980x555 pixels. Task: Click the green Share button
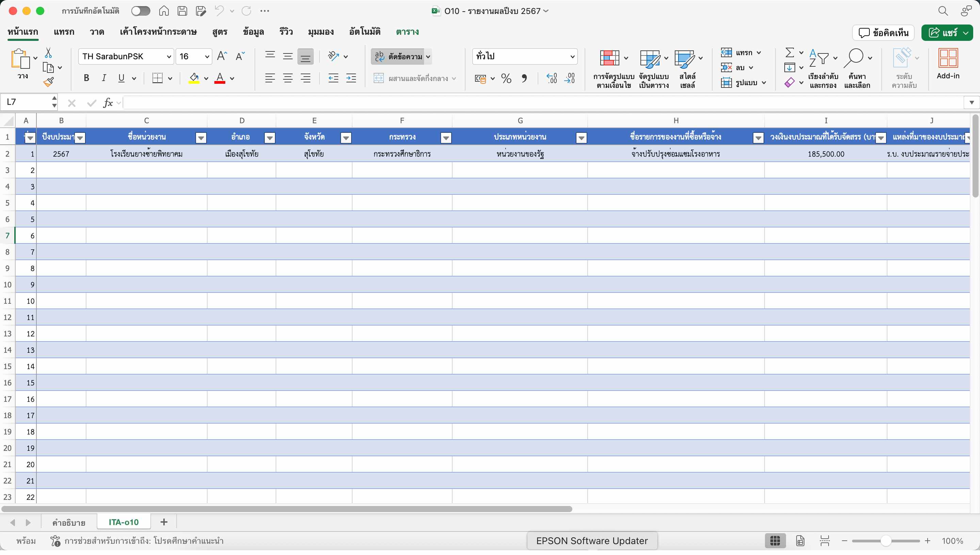point(942,33)
